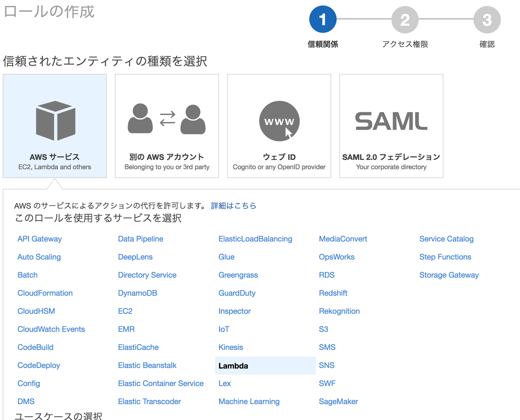
Task: Select the Lex service
Action: 225,383
